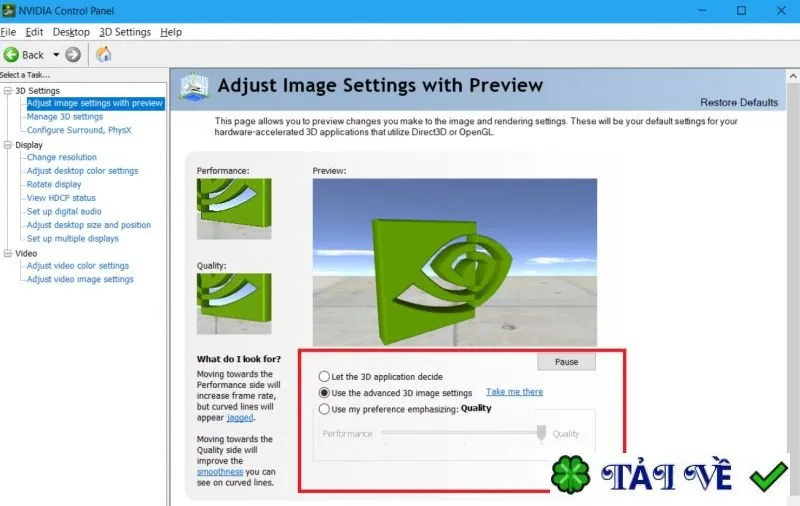The width and height of the screenshot is (800, 506).
Task: Open the Back history dropdown arrow
Action: (x=56, y=55)
